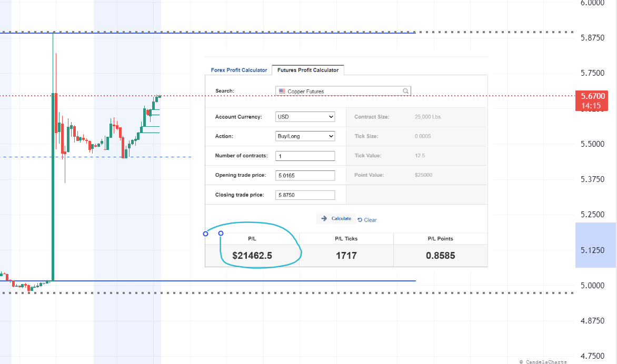Screen dimensions: 617x364
Task: Click the circular reset icon beside Clear
Action: click(x=360, y=220)
